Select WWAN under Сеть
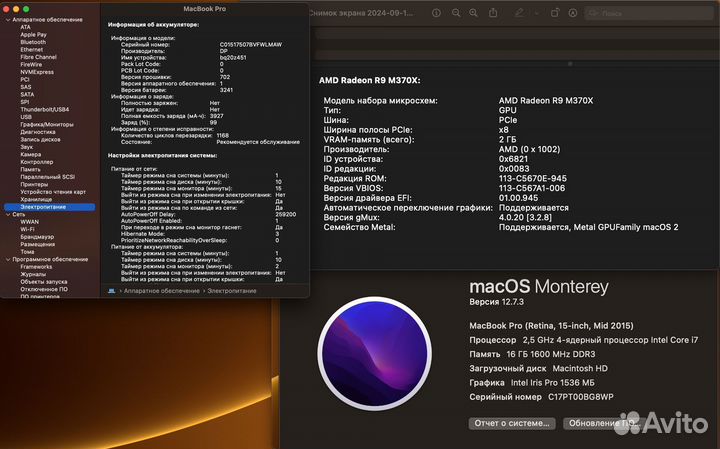Image resolution: width=720 pixels, height=449 pixels. (29, 222)
